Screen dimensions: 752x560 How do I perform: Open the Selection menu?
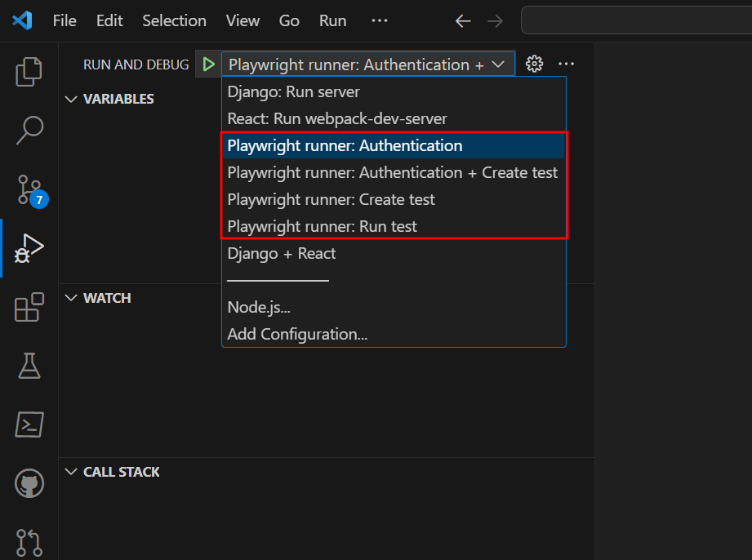[174, 20]
